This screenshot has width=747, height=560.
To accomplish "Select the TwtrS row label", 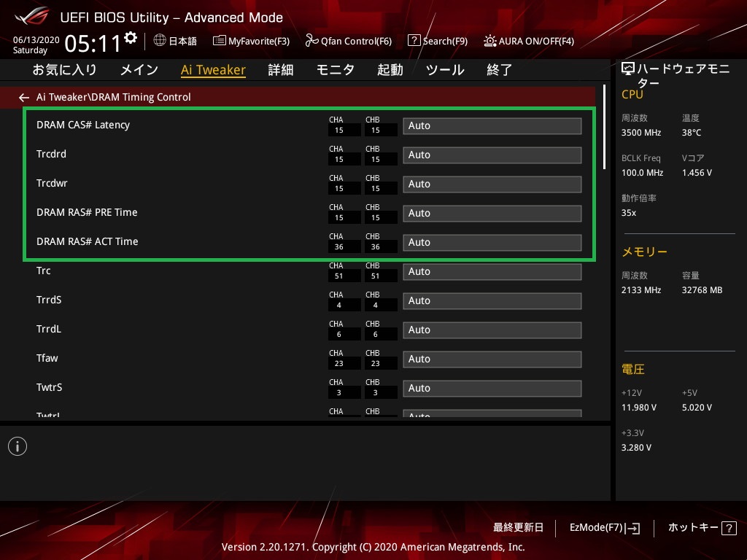I will point(49,387).
